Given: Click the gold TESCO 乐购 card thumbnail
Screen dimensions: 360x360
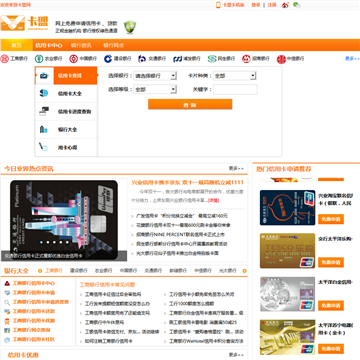Looking at the screenshot, I should click(x=287, y=251).
